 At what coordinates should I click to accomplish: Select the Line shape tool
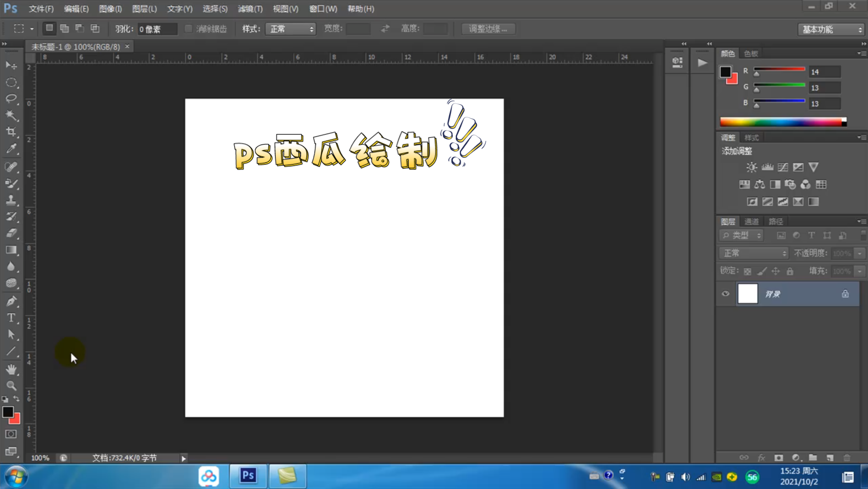pyautogui.click(x=11, y=351)
